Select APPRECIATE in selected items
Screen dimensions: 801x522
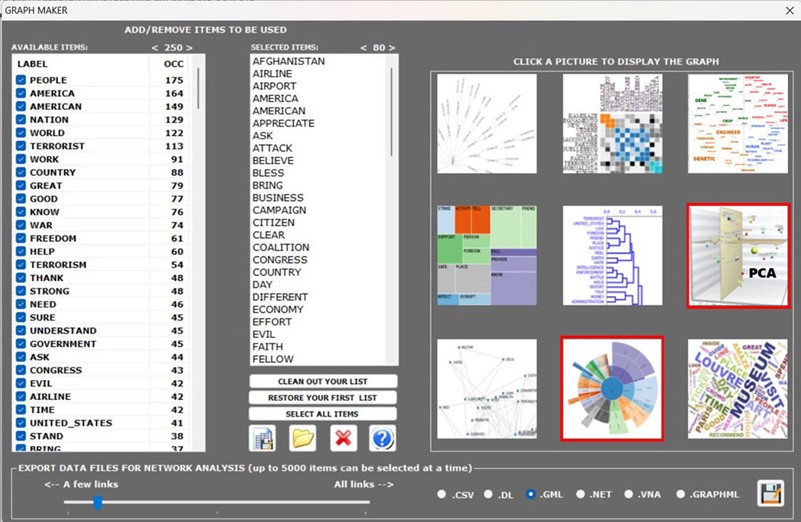click(x=284, y=123)
